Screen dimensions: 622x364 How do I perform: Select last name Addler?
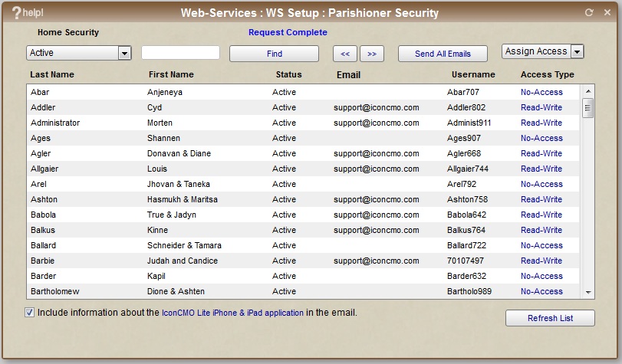pos(43,107)
